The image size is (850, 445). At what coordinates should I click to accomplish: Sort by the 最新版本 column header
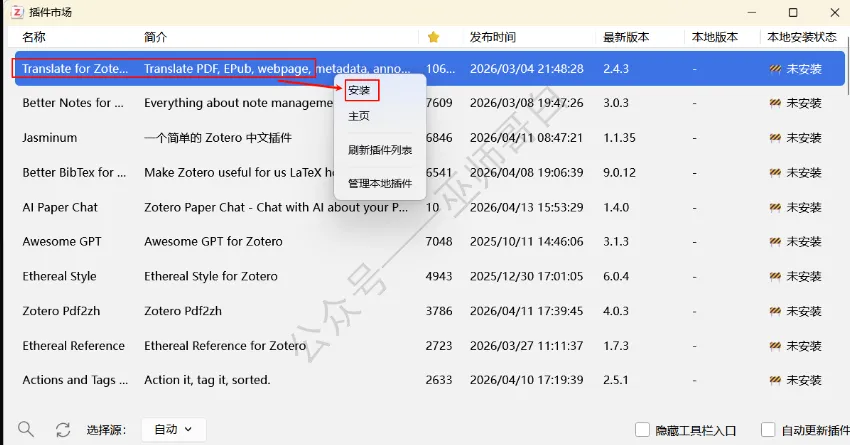click(x=626, y=37)
